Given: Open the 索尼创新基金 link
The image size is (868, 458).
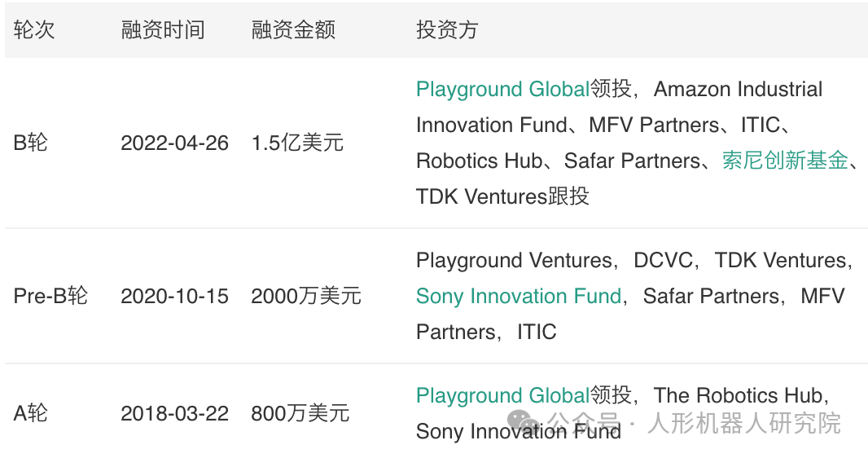Looking at the screenshot, I should [785, 161].
